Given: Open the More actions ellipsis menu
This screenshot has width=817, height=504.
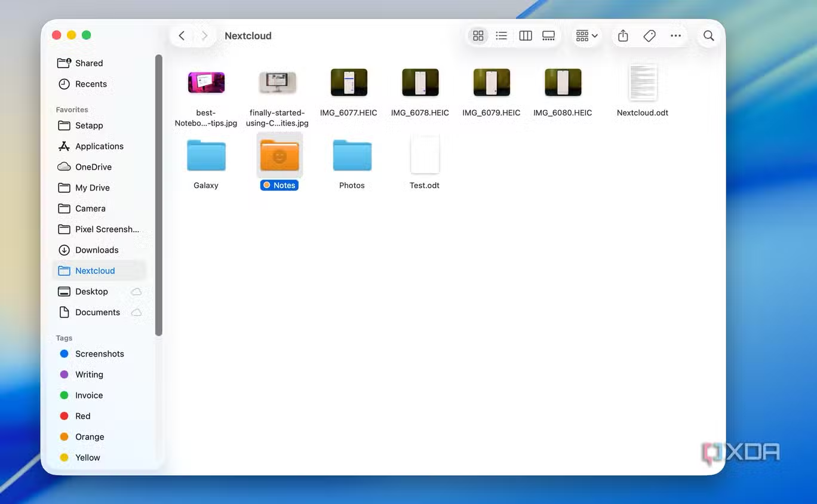Looking at the screenshot, I should click(675, 36).
